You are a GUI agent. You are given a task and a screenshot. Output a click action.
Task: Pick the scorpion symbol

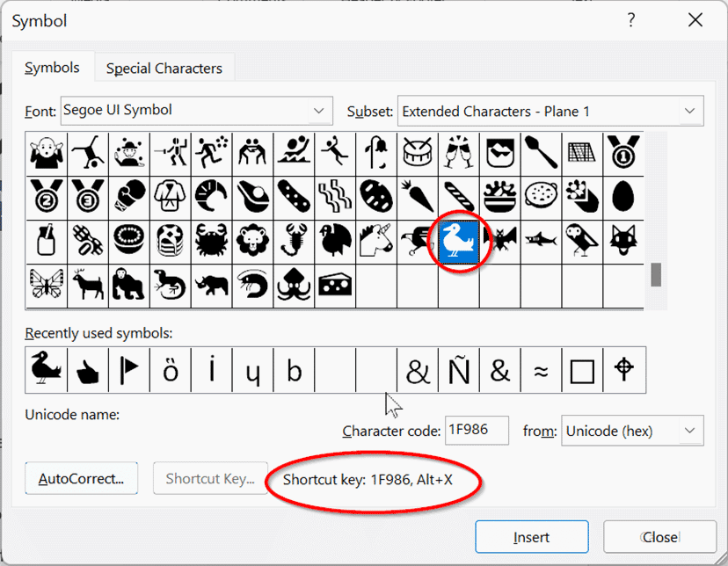click(x=294, y=241)
